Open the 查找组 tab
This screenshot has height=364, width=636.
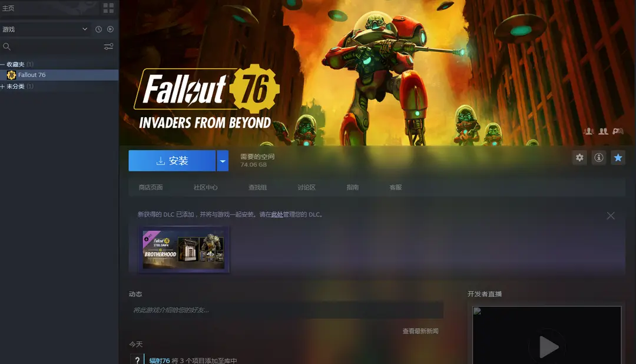coord(257,187)
